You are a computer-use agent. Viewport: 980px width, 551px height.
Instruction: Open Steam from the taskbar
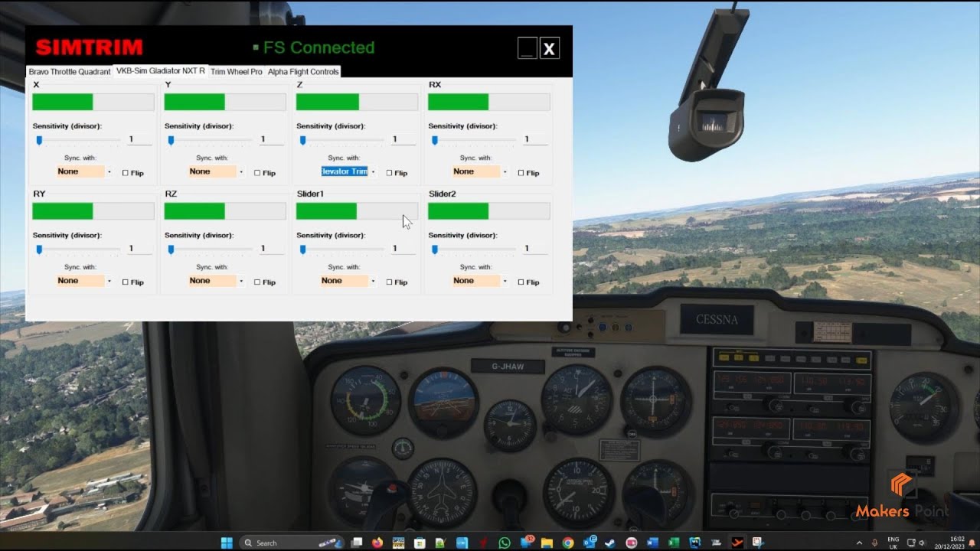click(610, 543)
